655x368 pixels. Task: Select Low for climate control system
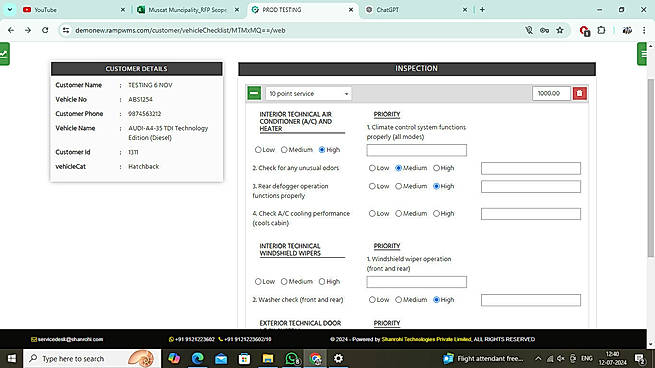[258, 150]
